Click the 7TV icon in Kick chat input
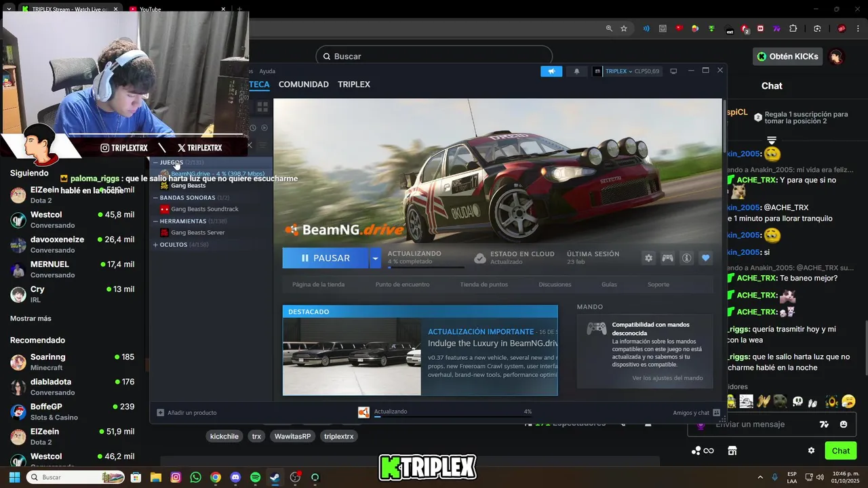Image resolution: width=868 pixels, height=488 pixels. (825, 424)
